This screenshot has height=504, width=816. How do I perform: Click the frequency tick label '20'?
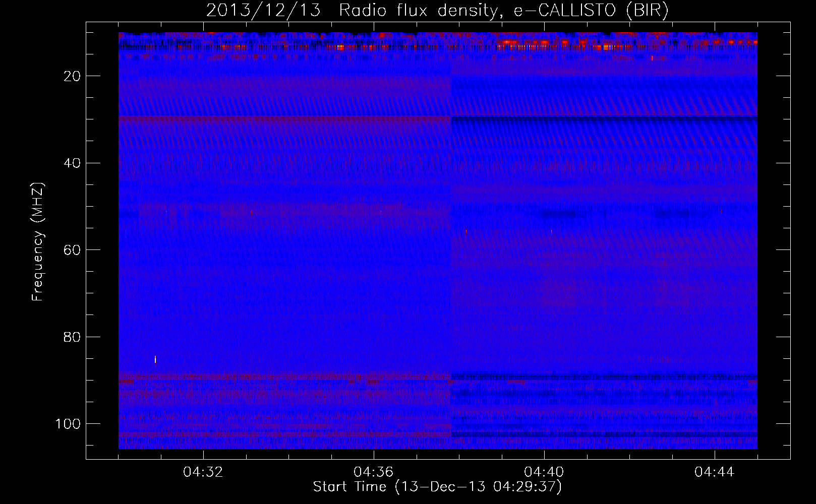tap(73, 76)
